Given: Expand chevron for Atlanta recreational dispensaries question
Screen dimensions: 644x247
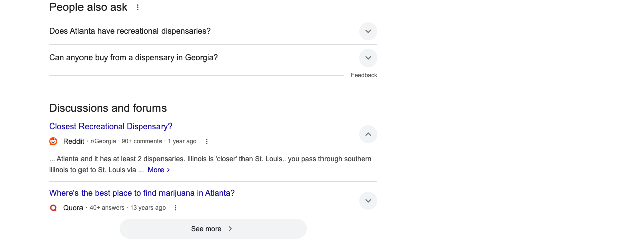Looking at the screenshot, I should (x=368, y=31).
